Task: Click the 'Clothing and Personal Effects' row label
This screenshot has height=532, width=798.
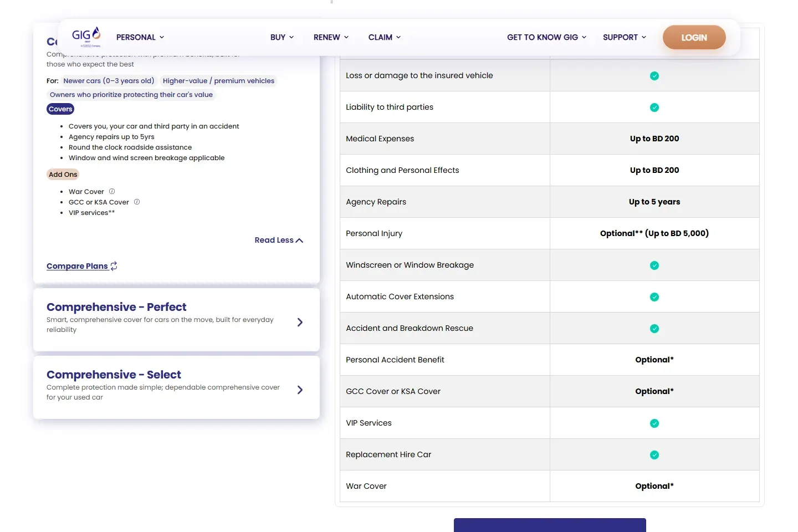Action: click(402, 170)
